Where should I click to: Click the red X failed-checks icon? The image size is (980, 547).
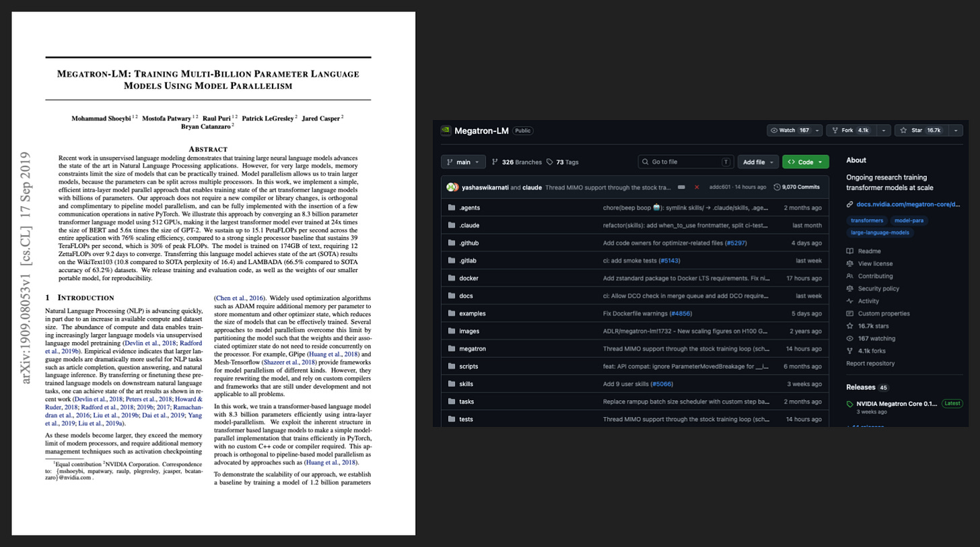pyautogui.click(x=697, y=187)
